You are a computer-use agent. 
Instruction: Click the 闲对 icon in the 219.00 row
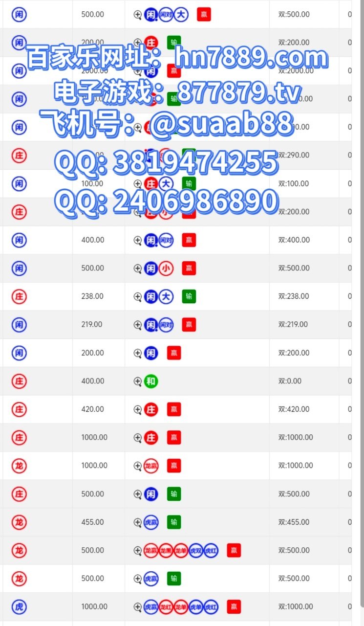(x=166, y=324)
